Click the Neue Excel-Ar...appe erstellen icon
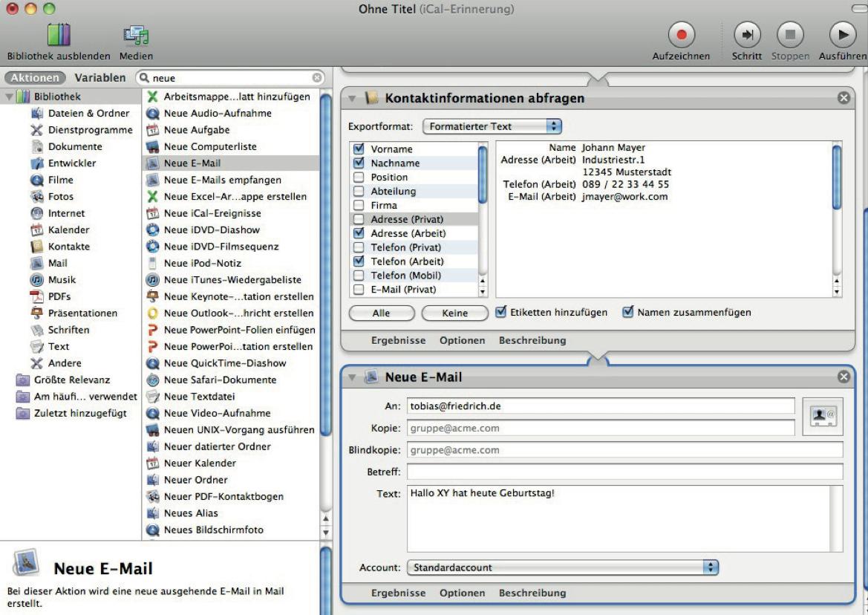This screenshot has width=868, height=615. 153,197
